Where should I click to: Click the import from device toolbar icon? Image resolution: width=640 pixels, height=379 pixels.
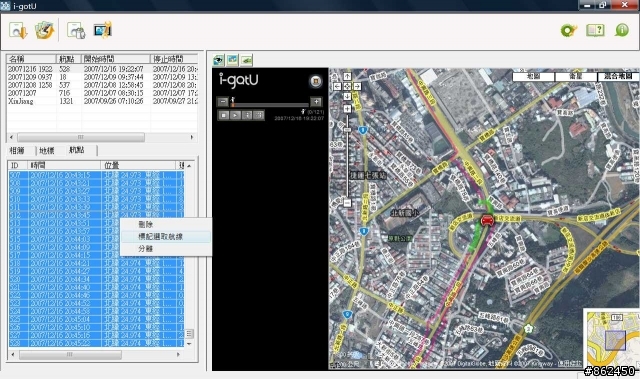click(18, 31)
